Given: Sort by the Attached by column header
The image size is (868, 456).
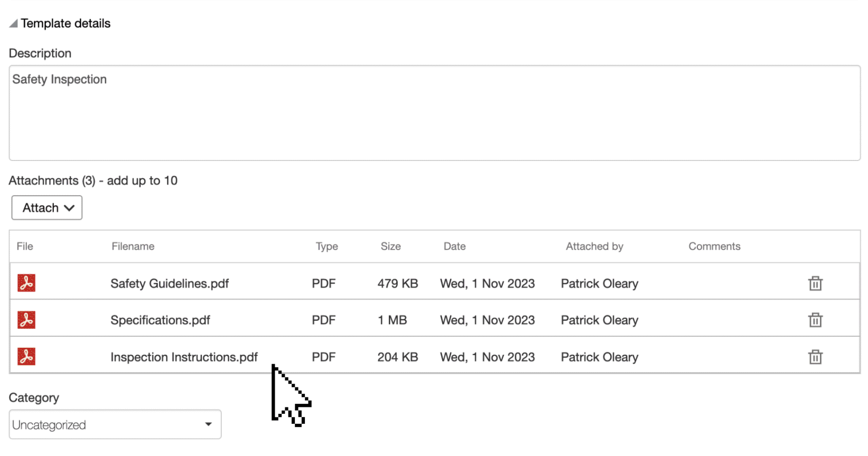Looking at the screenshot, I should click(595, 246).
